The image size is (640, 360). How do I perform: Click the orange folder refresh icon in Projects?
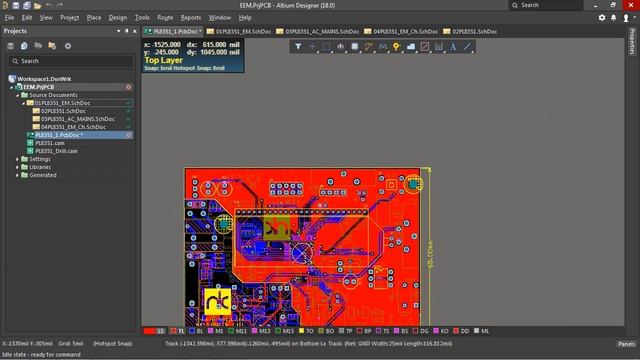pos(52,46)
